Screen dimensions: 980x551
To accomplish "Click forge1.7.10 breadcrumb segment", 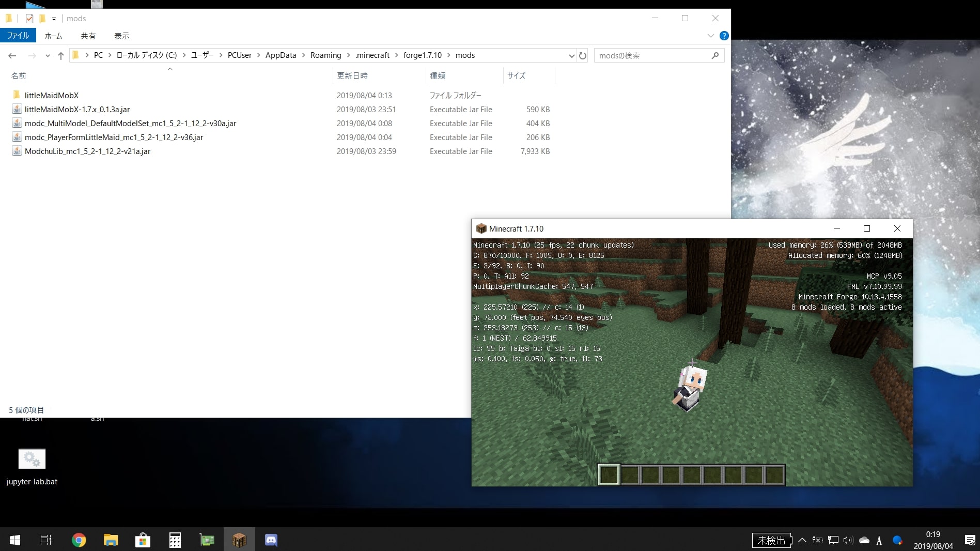I will [423, 55].
